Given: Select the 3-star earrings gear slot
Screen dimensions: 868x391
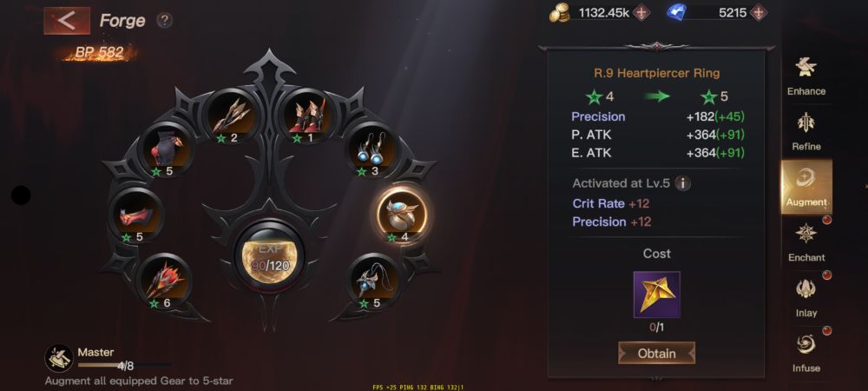Looking at the screenshot, I should 371,149.
